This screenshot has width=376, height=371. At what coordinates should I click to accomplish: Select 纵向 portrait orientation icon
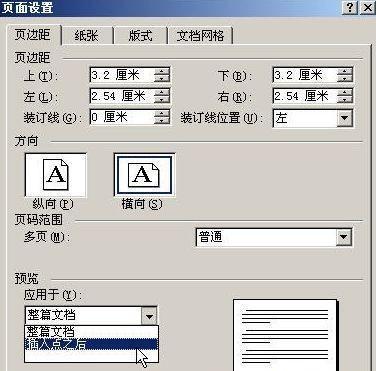[x=56, y=175]
